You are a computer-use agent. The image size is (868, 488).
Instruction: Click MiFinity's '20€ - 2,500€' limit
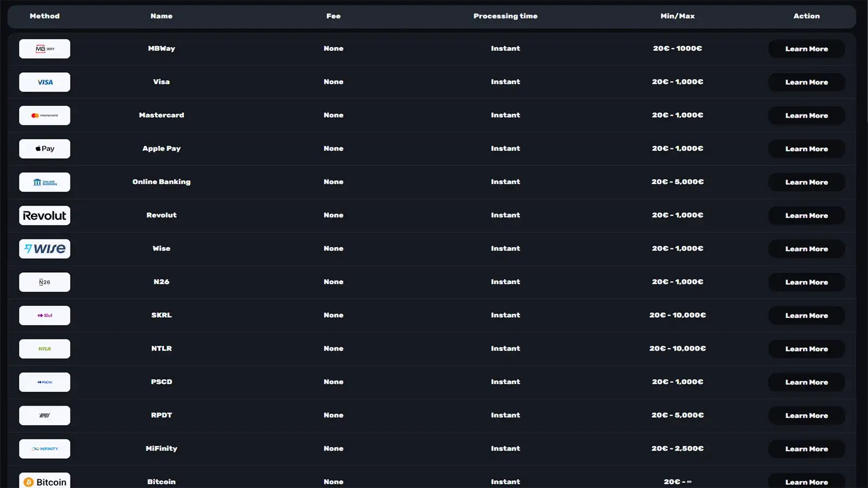(678, 448)
